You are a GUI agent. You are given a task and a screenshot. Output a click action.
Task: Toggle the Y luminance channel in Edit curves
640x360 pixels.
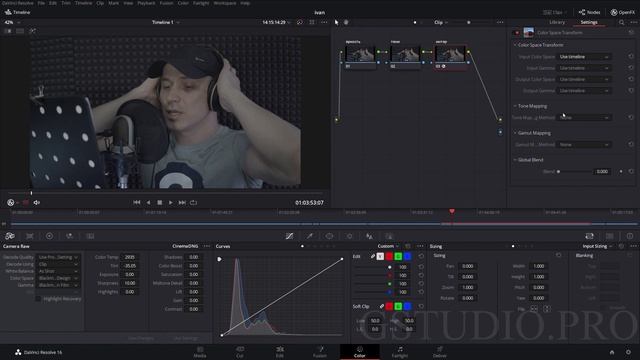coord(380,256)
